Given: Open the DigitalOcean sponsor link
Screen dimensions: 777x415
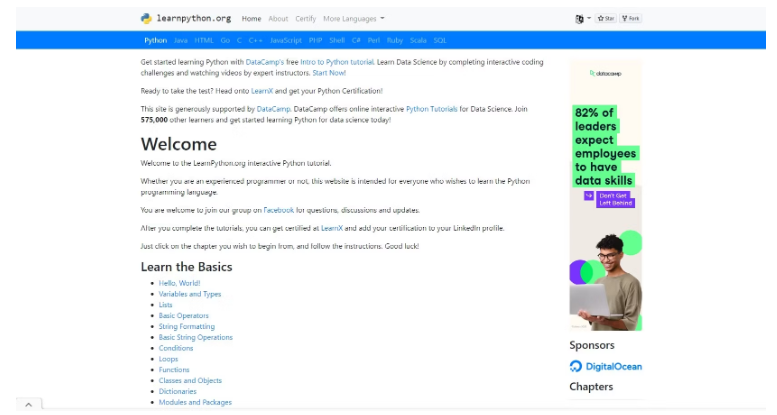Looking at the screenshot, I should click(x=606, y=367).
